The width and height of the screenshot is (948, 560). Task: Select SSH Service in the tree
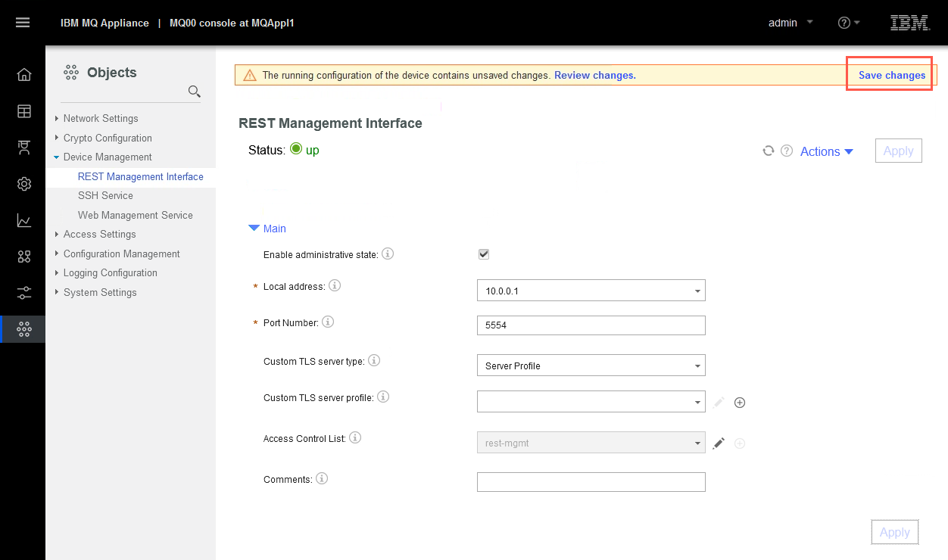point(105,195)
